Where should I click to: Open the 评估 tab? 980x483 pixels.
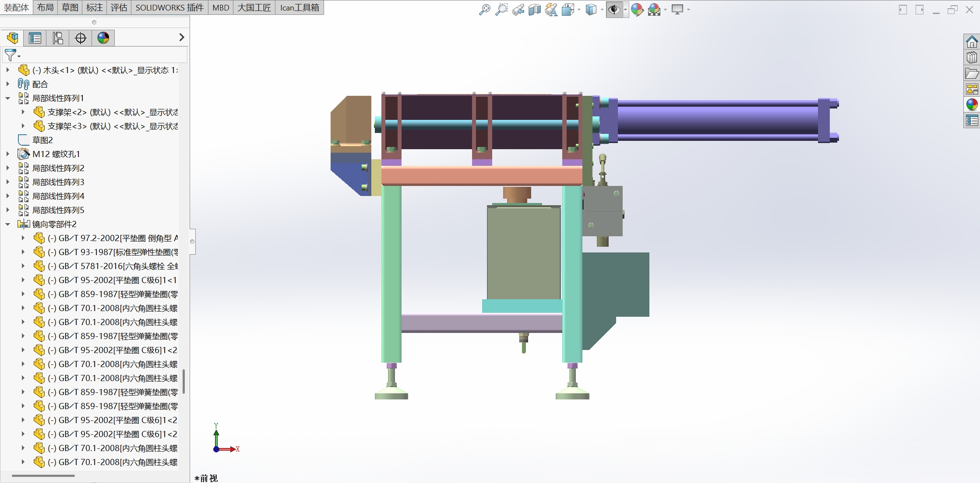pyautogui.click(x=119, y=7)
